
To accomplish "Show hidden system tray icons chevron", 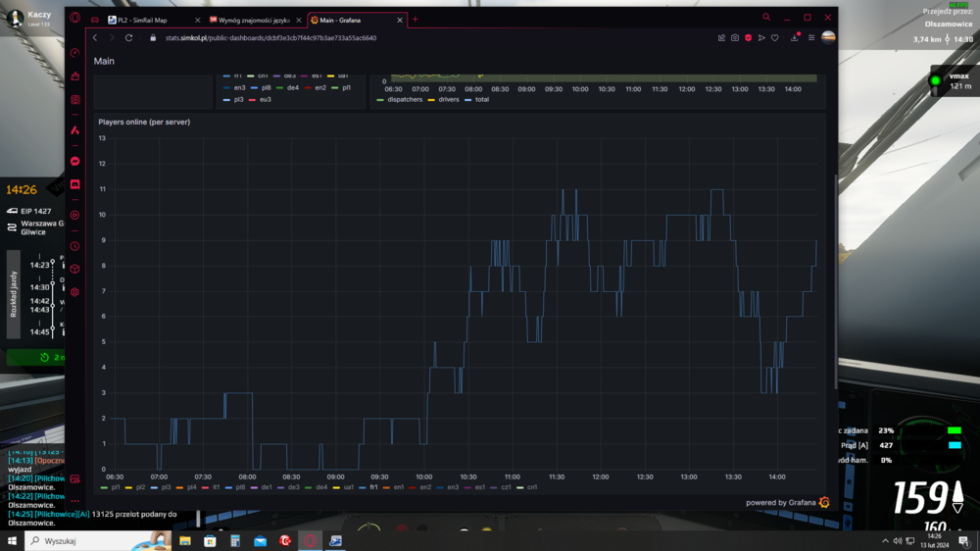I will 885,541.
